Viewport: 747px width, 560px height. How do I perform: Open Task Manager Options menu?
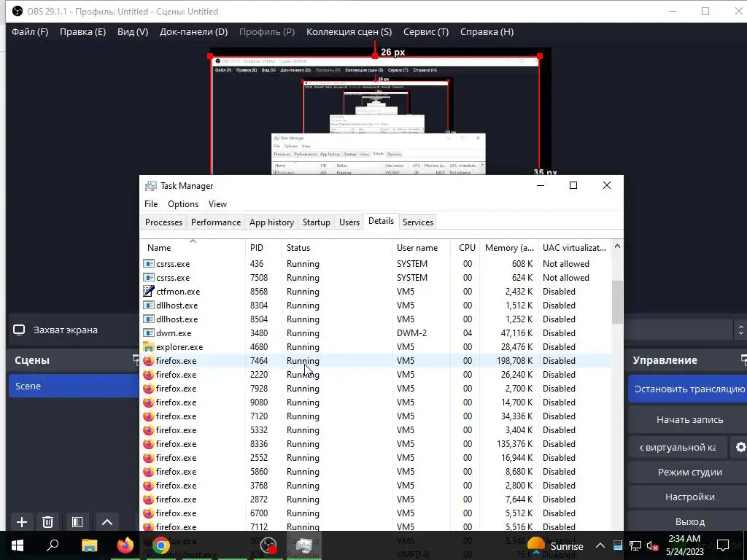[x=183, y=204]
